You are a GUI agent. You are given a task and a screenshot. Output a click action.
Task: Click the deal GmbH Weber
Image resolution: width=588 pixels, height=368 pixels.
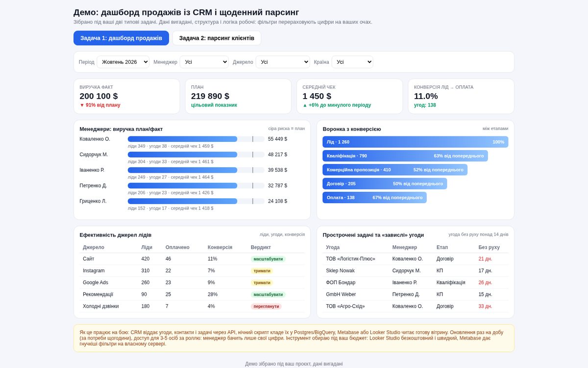[x=341, y=294]
